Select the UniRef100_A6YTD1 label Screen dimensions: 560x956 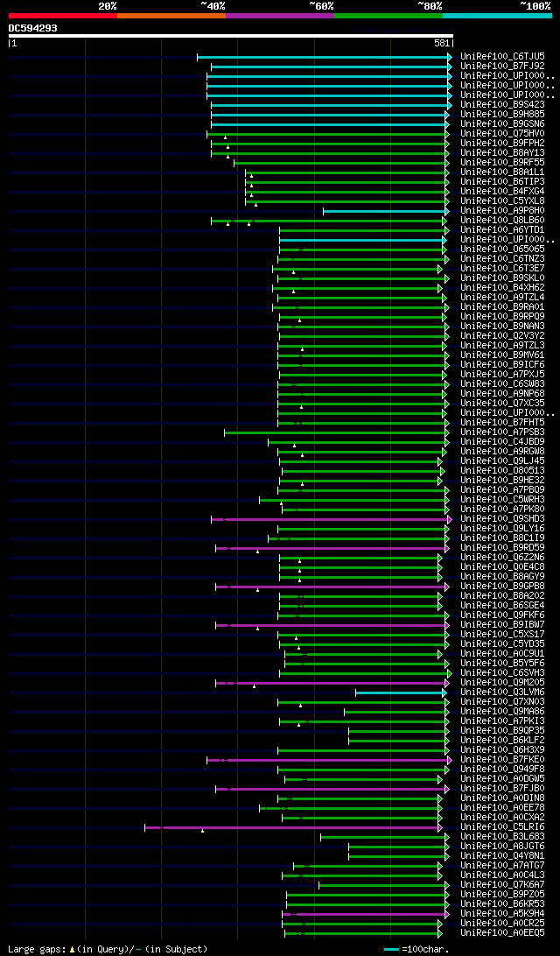pyautogui.click(x=503, y=230)
